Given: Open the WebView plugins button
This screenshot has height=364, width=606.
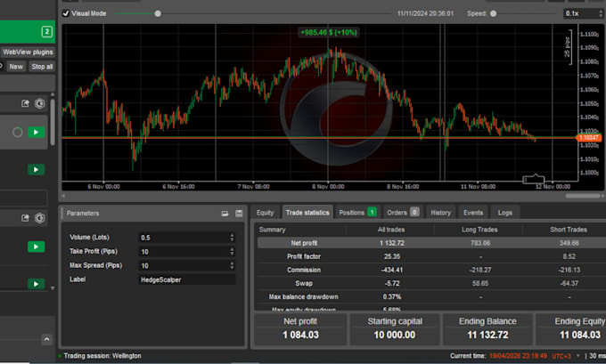Looking at the screenshot, I should pyautogui.click(x=28, y=53).
